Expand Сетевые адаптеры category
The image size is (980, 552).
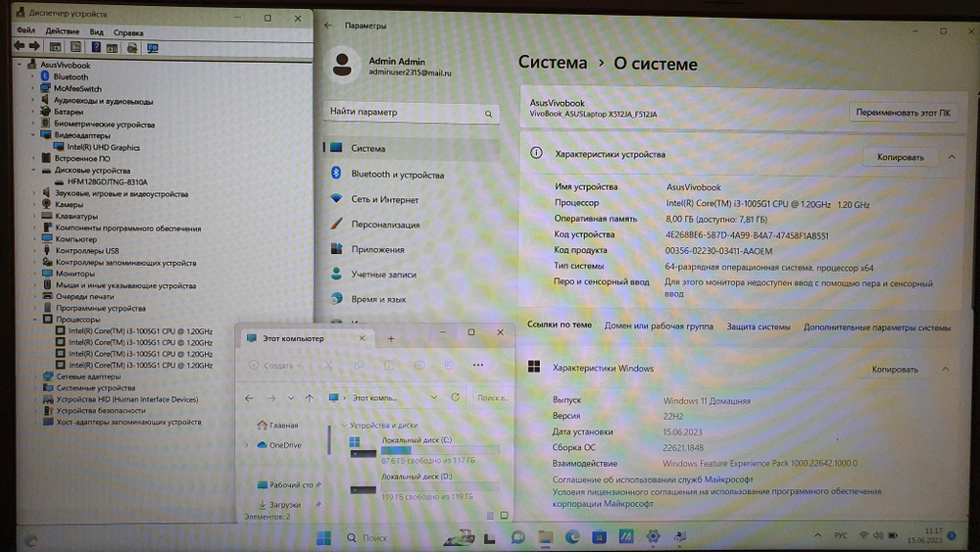(x=35, y=376)
